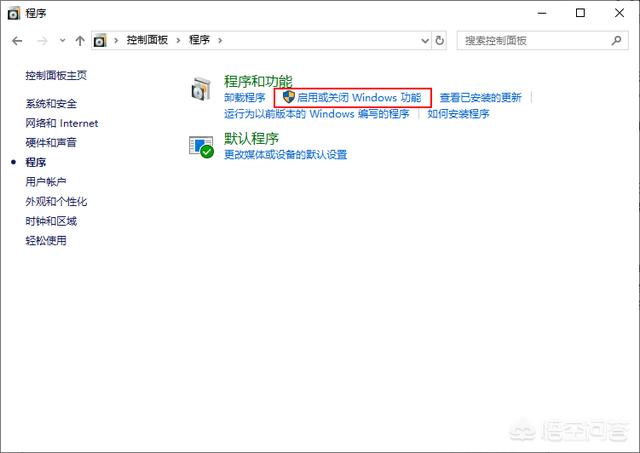
Task: Expand the chevron after 程序 breadcrumb
Action: click(x=220, y=40)
